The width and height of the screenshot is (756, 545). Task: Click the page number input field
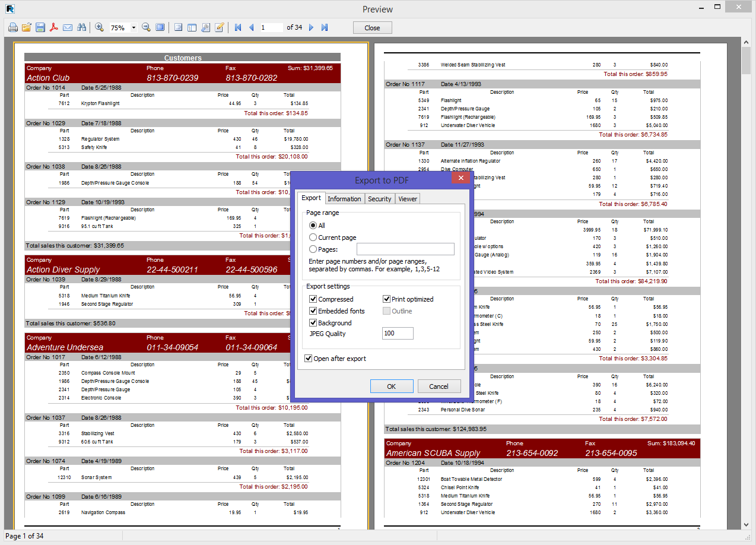coord(271,27)
